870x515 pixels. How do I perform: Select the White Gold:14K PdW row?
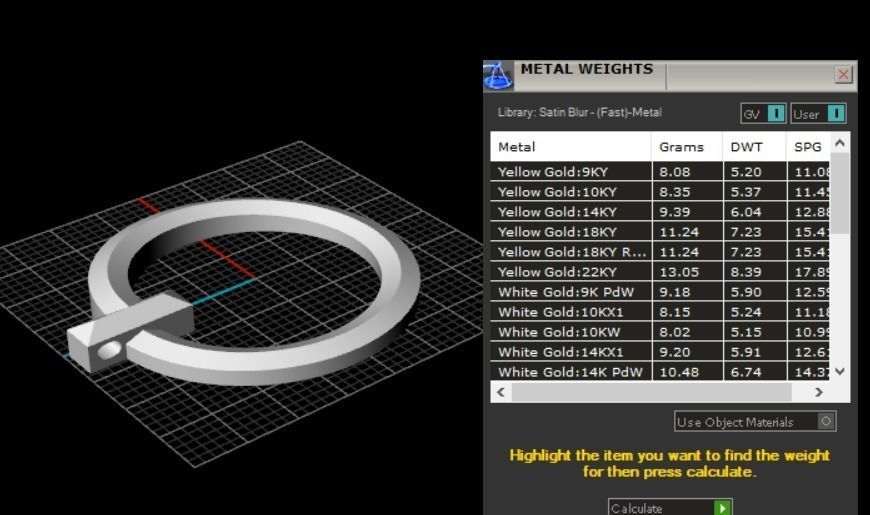pyautogui.click(x=660, y=372)
